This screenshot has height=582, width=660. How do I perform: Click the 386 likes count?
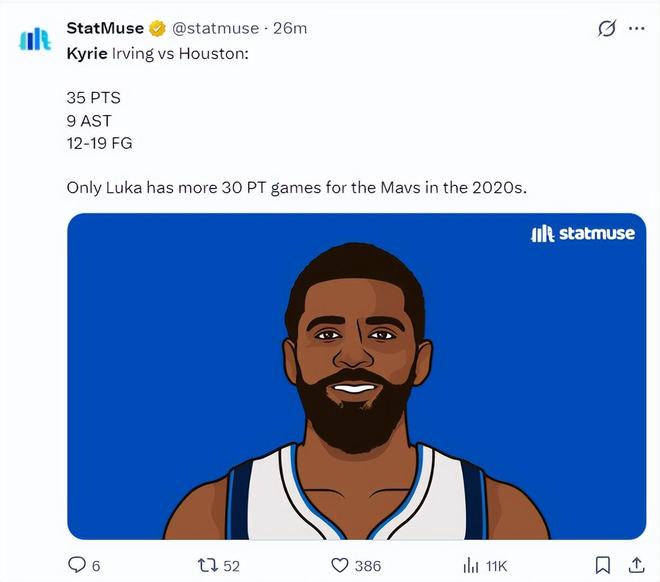point(368,566)
